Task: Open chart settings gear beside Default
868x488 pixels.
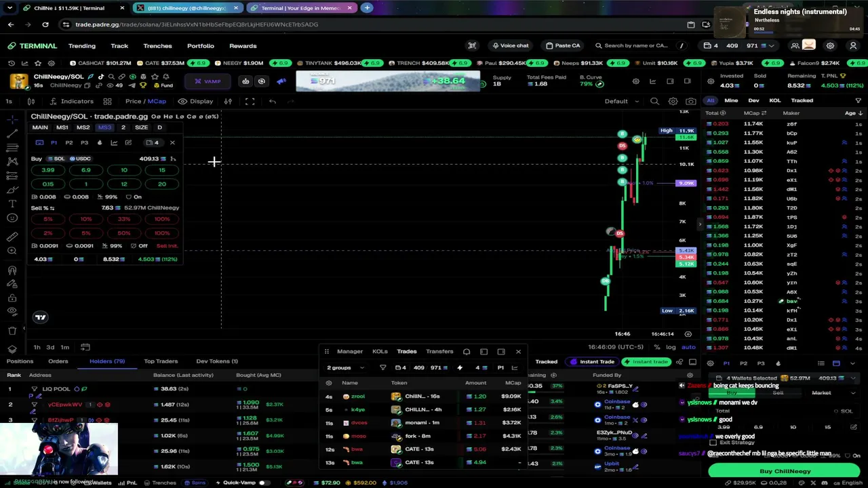Action: pyautogui.click(x=673, y=101)
